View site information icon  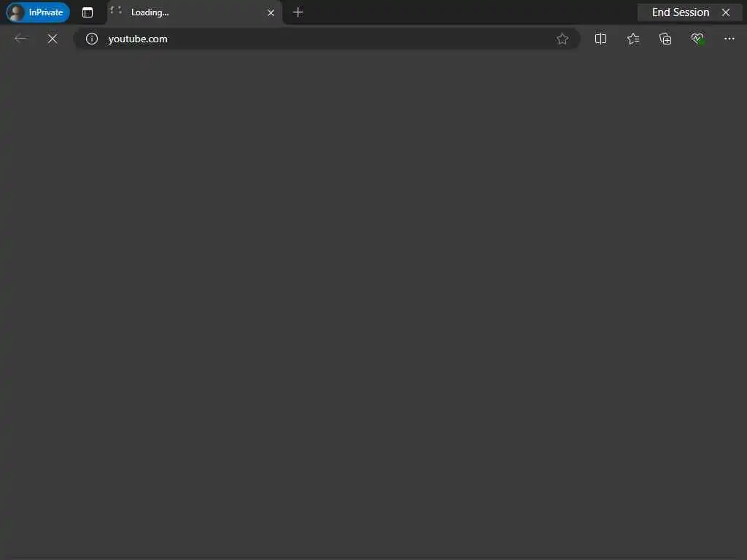[x=92, y=39]
